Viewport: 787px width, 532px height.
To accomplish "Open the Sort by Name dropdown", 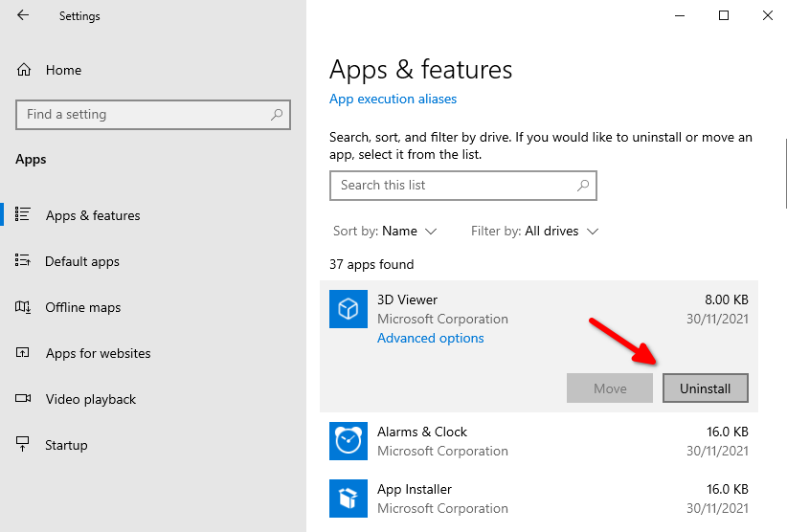I will (385, 232).
